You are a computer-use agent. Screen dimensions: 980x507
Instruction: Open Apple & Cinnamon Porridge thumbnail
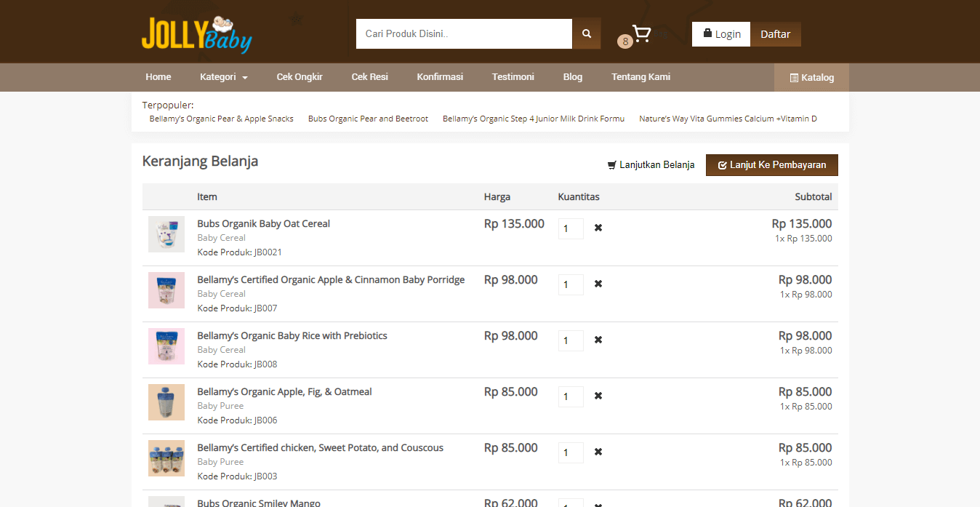[166, 290]
